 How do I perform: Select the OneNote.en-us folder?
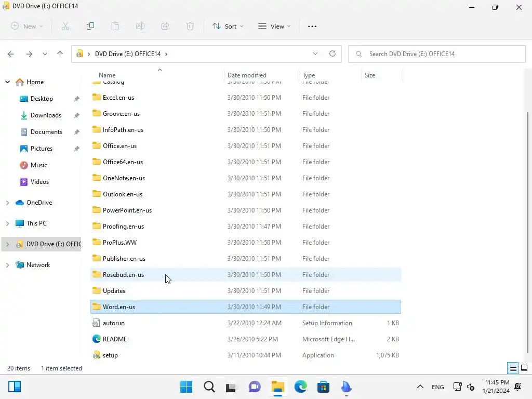[x=246, y=178]
